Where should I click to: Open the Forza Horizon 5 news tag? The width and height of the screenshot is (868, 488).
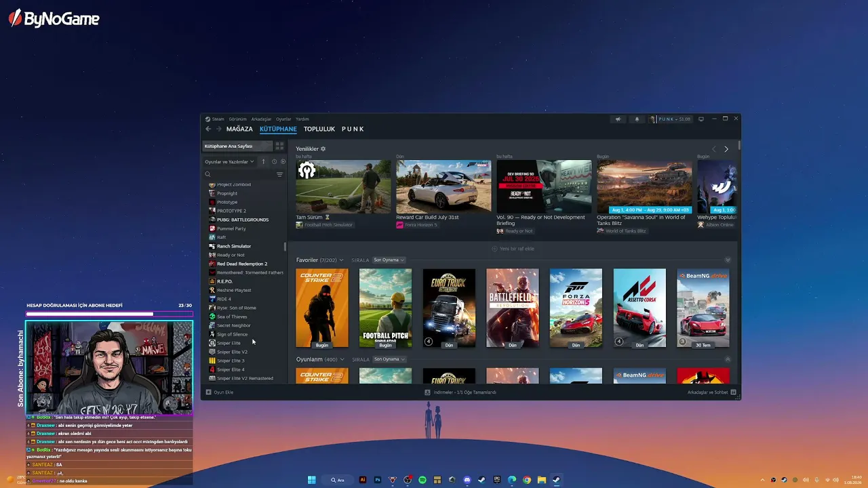[x=417, y=224]
